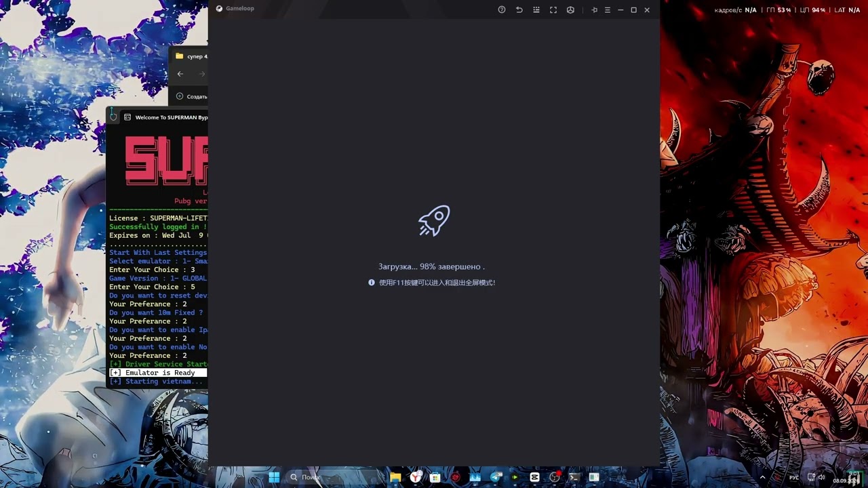Click the "ГП 53%" overlay readout

(779, 10)
